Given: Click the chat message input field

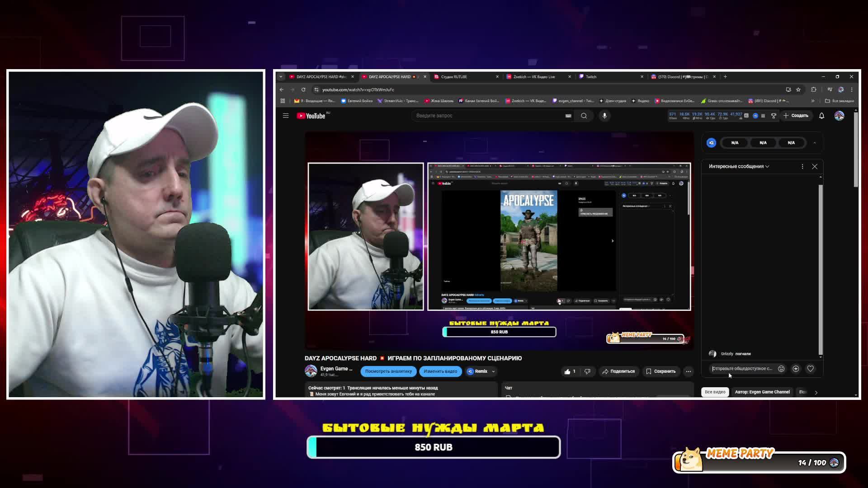Looking at the screenshot, I should click(741, 369).
